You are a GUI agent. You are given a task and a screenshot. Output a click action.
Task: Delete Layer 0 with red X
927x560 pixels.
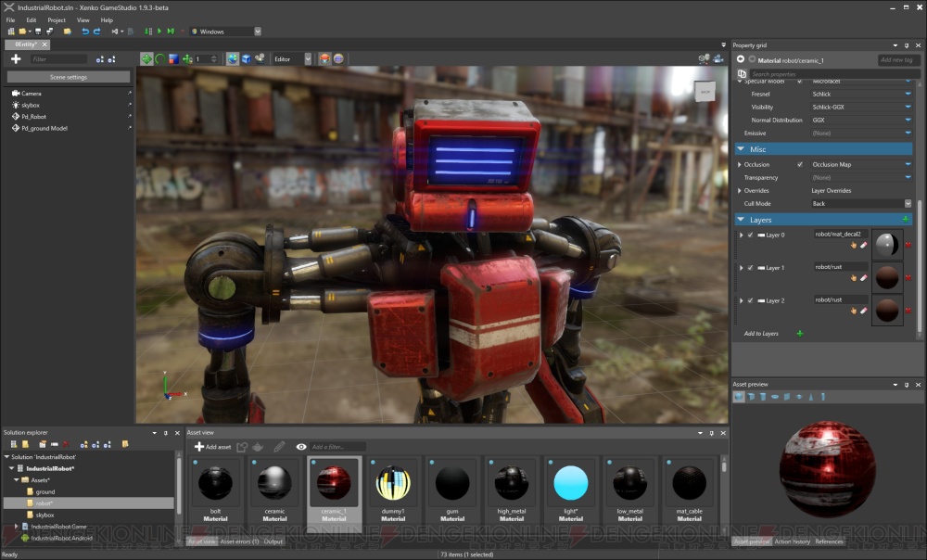[908, 245]
